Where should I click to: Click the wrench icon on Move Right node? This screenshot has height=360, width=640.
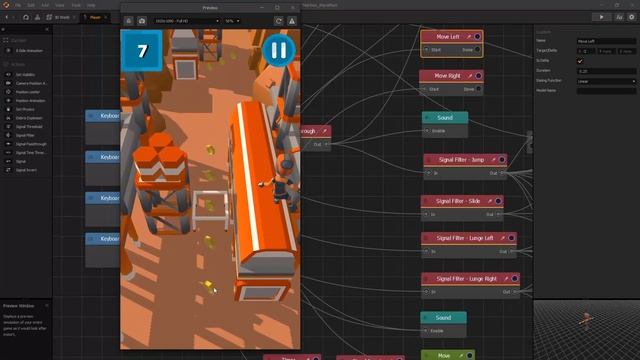pyautogui.click(x=470, y=76)
